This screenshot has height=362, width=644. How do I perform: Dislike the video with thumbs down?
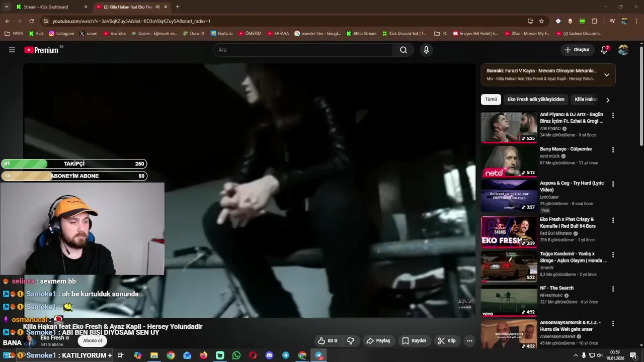(x=351, y=340)
